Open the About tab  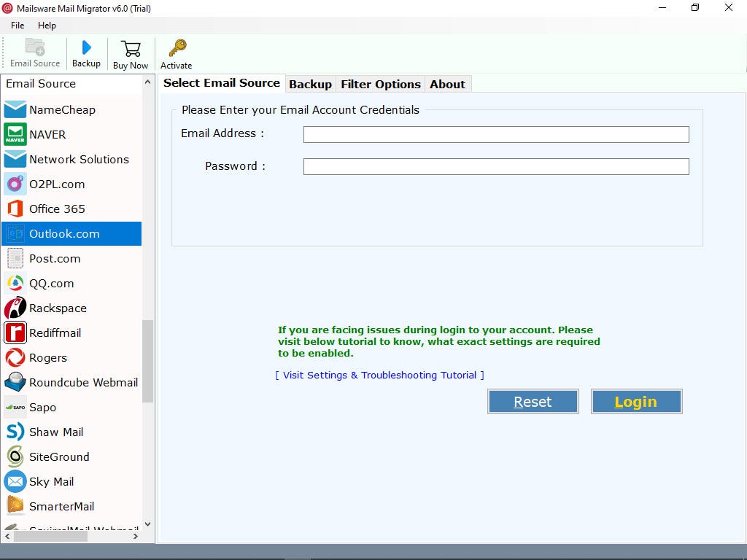pos(447,85)
